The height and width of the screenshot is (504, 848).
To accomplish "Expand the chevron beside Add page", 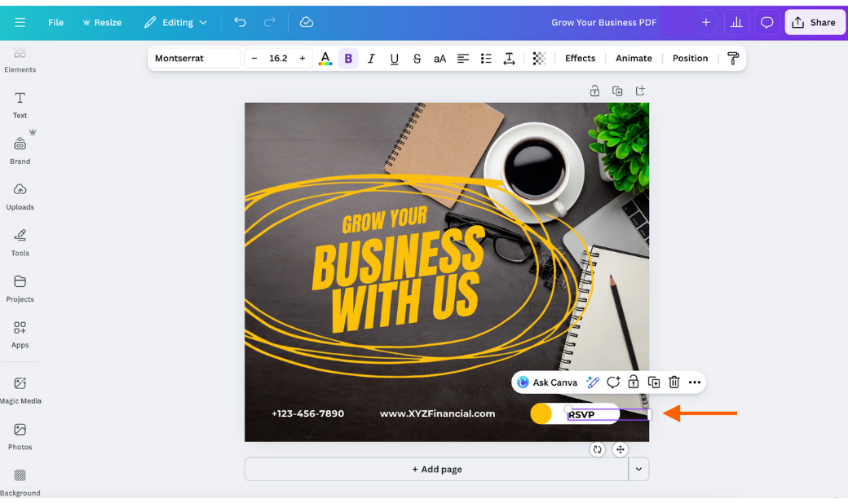I will pos(638,469).
